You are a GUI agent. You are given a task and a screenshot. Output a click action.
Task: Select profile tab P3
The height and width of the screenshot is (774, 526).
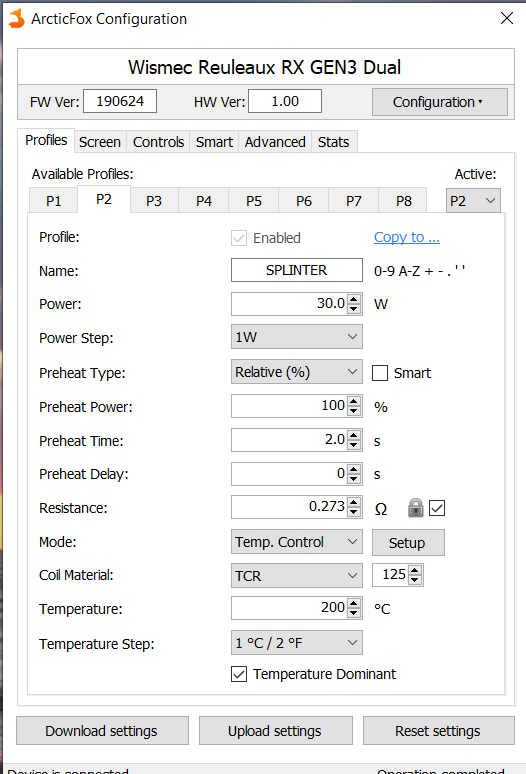point(154,201)
